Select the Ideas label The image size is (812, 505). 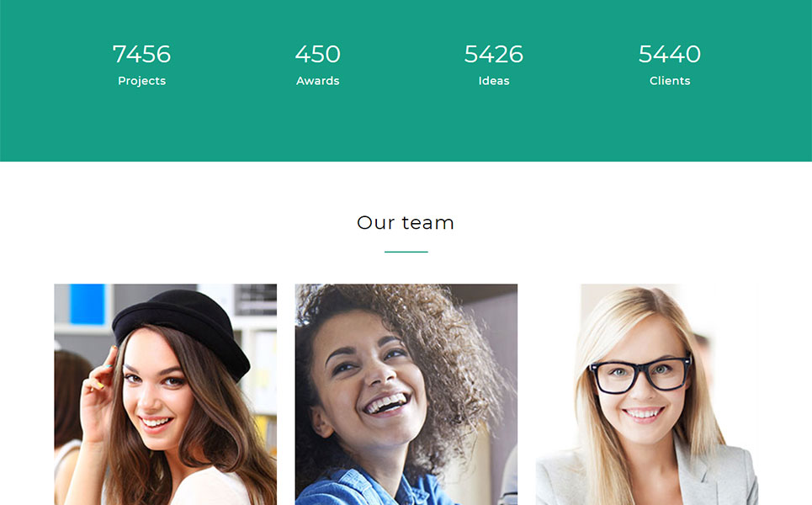tap(494, 81)
